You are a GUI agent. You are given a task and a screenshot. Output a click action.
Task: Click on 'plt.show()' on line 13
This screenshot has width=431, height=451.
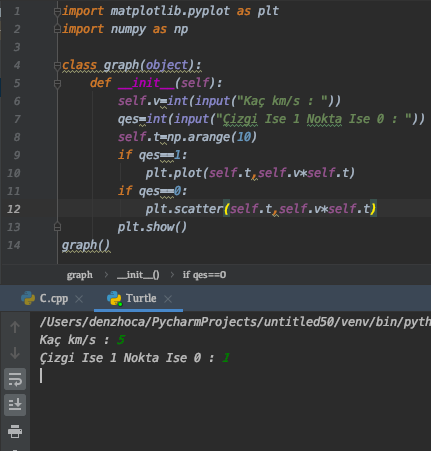tap(152, 227)
